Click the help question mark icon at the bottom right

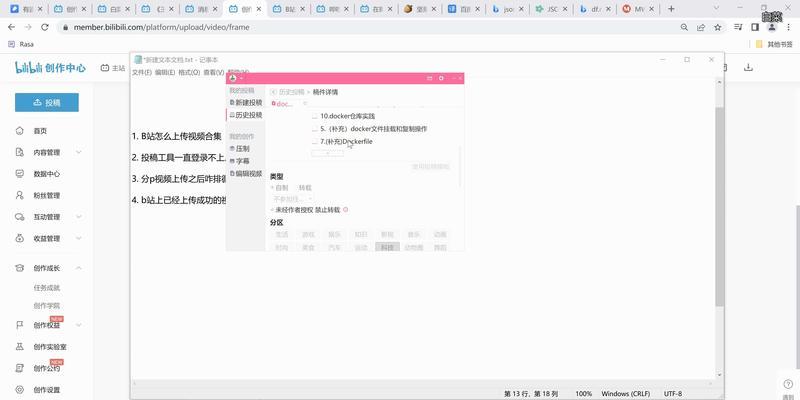(787, 384)
